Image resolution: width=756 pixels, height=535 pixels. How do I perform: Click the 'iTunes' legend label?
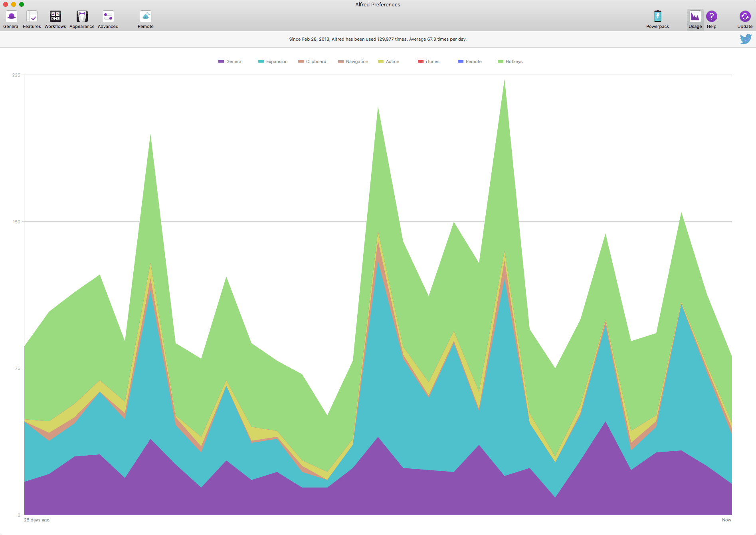pyautogui.click(x=432, y=61)
